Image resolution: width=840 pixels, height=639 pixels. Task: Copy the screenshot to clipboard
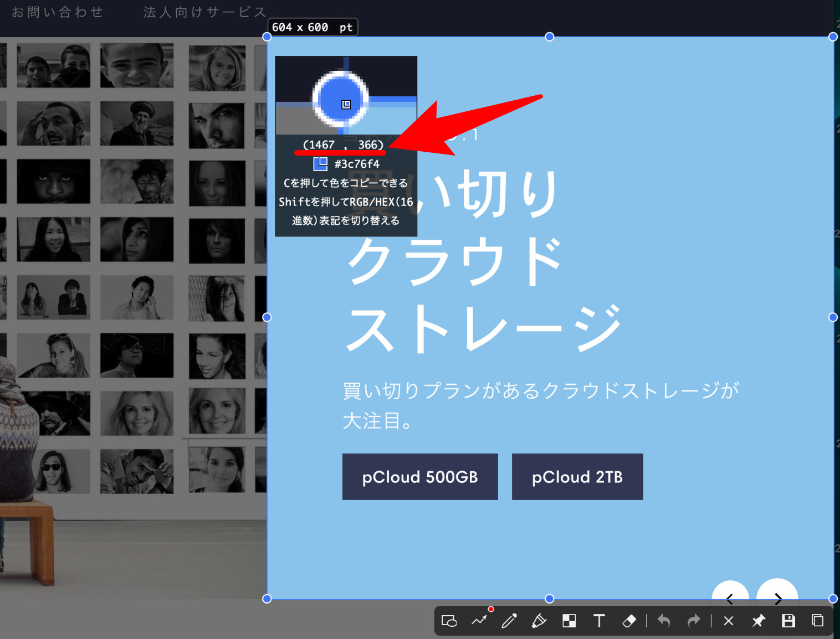(818, 621)
